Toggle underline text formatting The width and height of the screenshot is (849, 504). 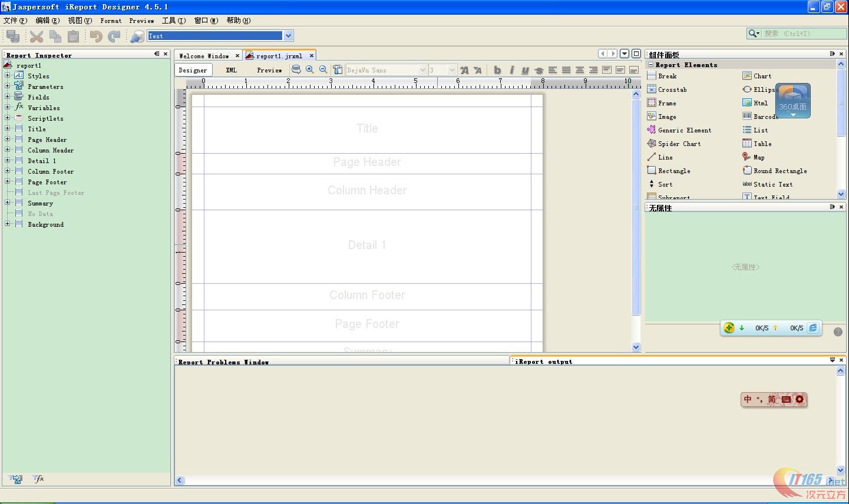click(525, 70)
